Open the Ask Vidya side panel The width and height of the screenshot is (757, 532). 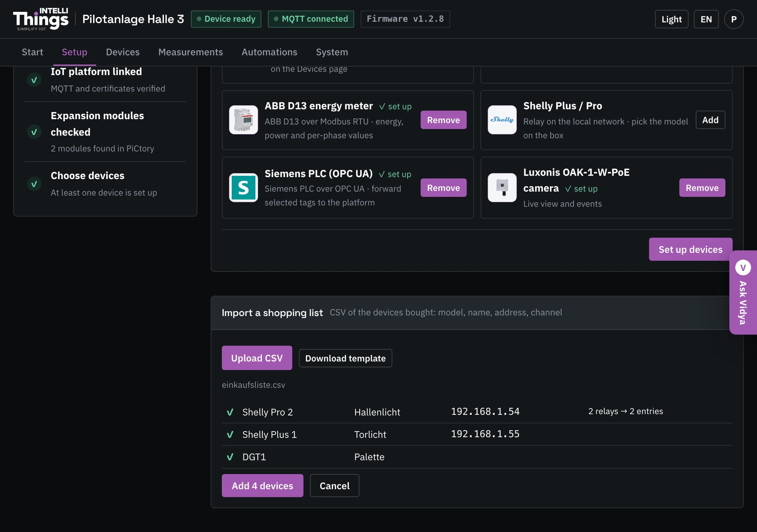pos(743,292)
